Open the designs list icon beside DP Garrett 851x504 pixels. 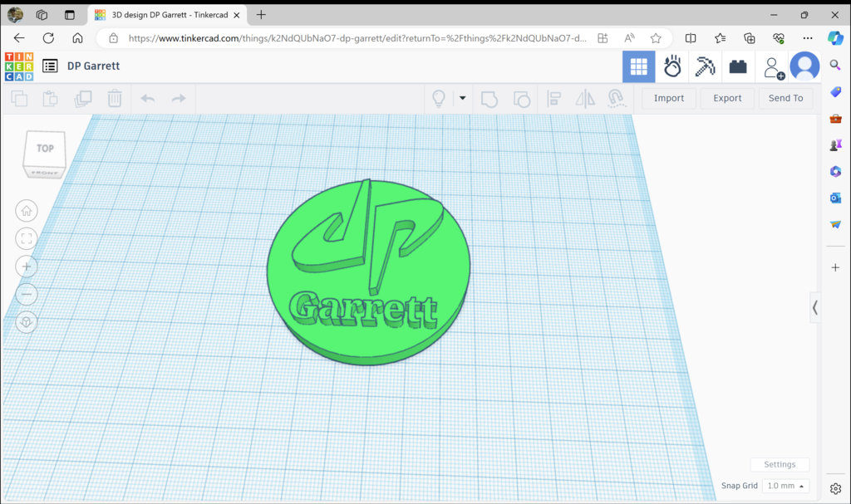(x=50, y=66)
